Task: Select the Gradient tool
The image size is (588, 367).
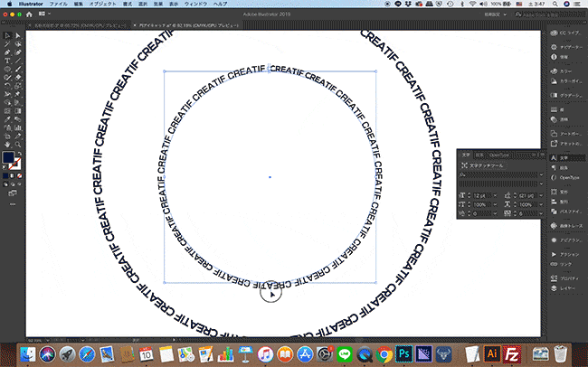Action: [x=17, y=111]
